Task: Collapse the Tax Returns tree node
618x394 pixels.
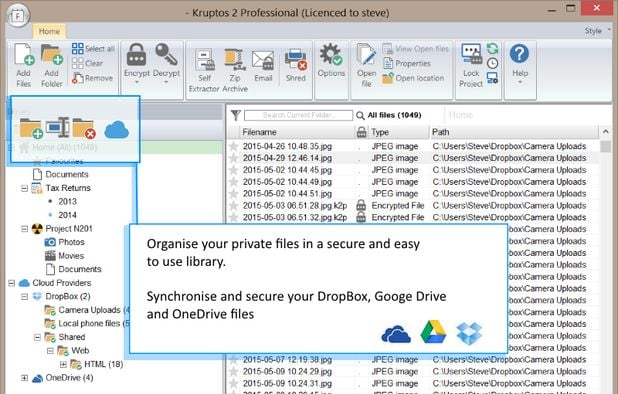Action: coord(24,188)
